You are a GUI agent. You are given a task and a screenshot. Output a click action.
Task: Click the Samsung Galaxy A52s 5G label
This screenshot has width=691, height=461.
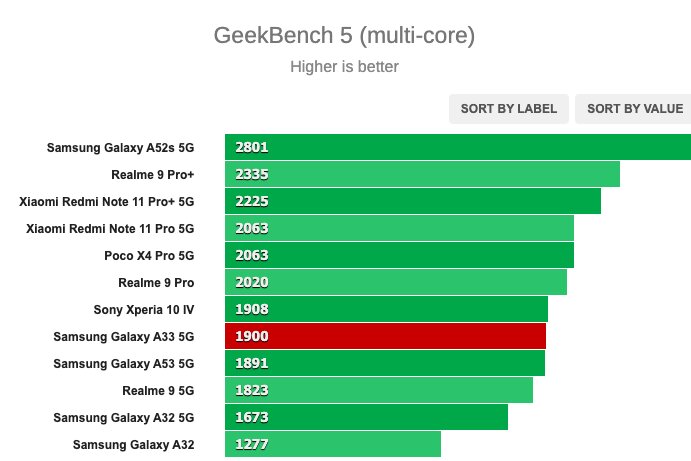pyautogui.click(x=121, y=148)
